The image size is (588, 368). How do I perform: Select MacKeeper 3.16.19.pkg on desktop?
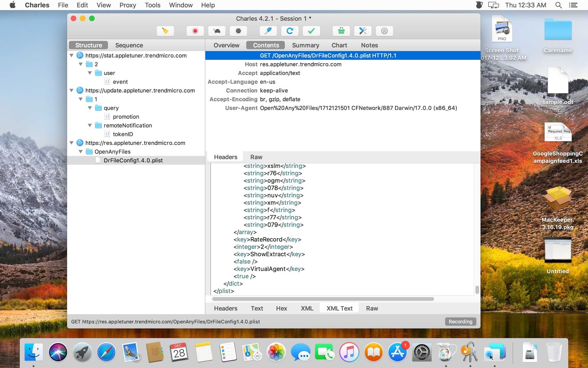pyautogui.click(x=558, y=208)
